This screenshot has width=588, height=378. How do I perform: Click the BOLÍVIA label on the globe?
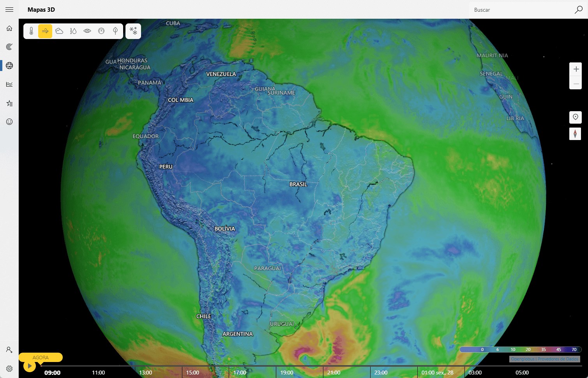pyautogui.click(x=225, y=229)
